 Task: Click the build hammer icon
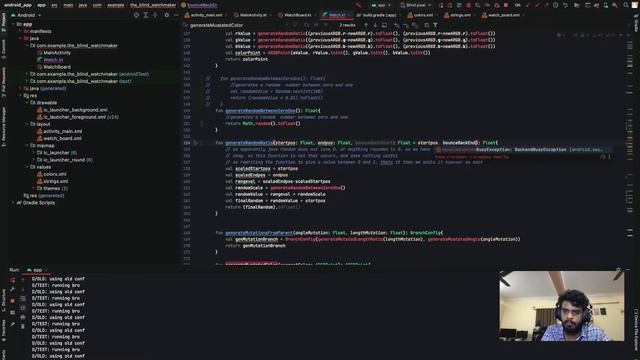[358, 5]
